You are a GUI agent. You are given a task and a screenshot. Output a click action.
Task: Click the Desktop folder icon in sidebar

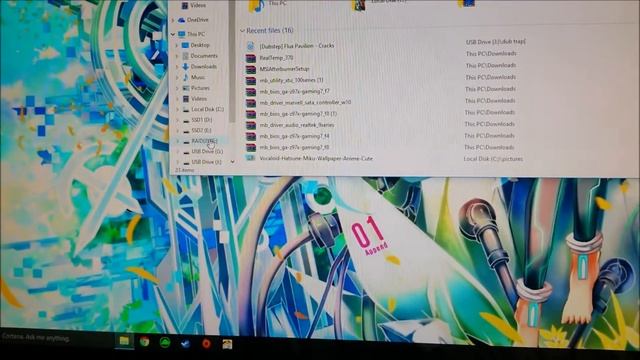pos(185,45)
